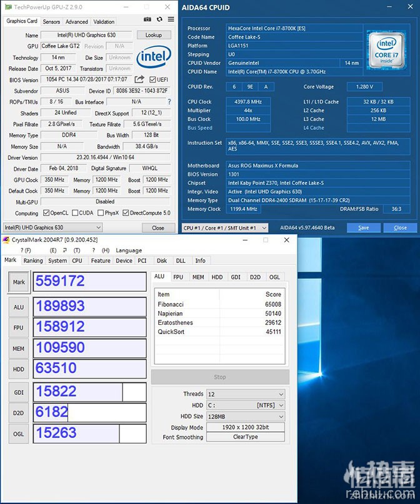Run the D2D benchmark button
The width and height of the screenshot is (420, 504).
[19, 413]
